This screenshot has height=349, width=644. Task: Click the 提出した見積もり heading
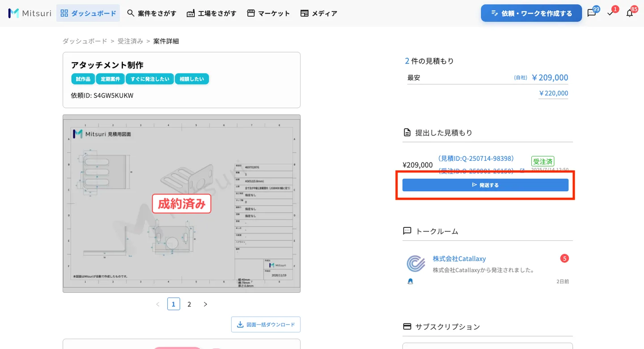click(444, 132)
